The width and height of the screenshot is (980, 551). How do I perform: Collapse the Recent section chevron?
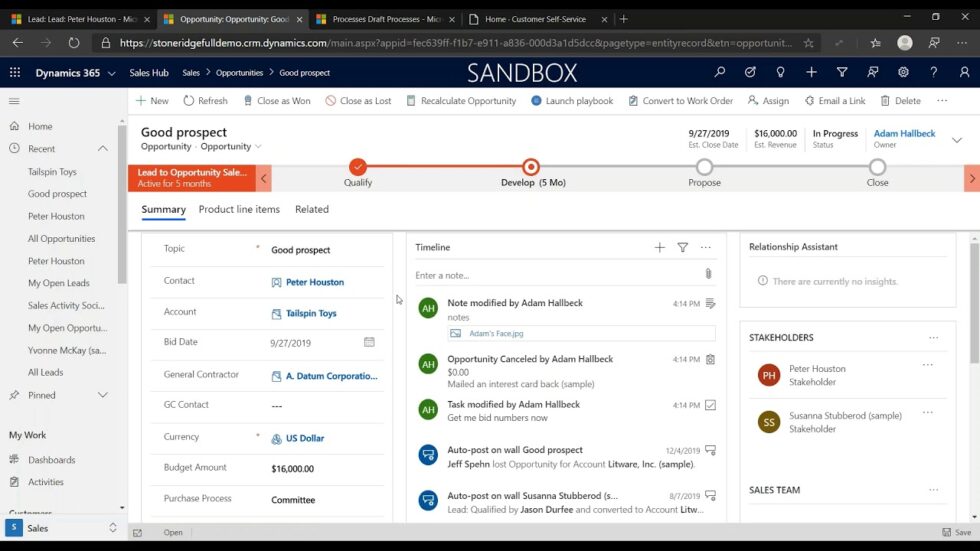tap(102, 149)
